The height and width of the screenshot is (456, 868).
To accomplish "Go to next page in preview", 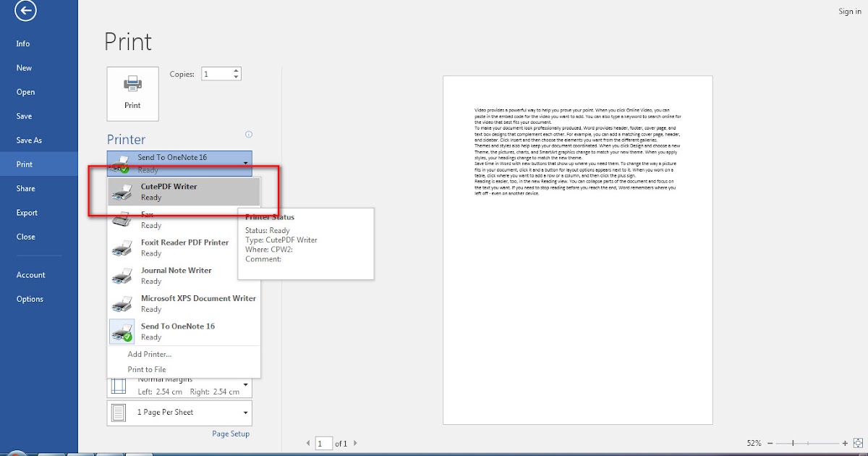I will [355, 443].
